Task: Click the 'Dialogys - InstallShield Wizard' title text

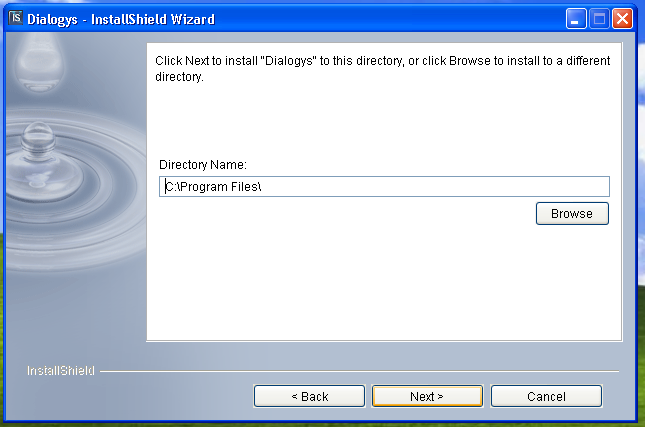Action: tap(121, 19)
